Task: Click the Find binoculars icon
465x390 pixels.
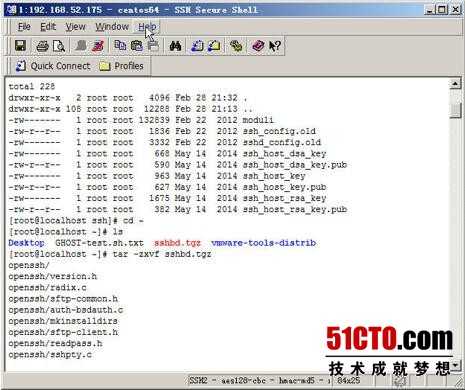Action: click(x=175, y=46)
